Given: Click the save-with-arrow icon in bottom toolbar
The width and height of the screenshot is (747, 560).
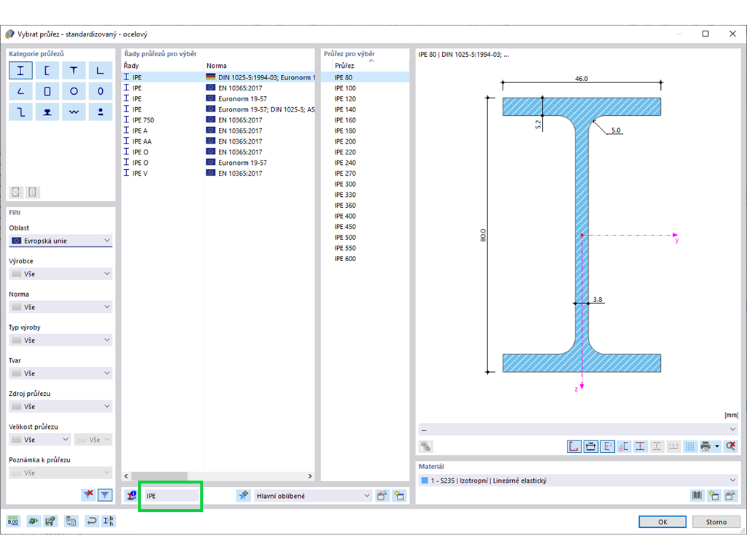Looking at the screenshot, I should (x=50, y=521).
